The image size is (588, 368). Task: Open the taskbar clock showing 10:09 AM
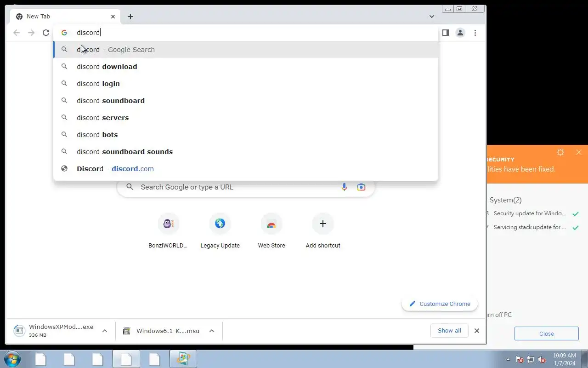[564, 359]
